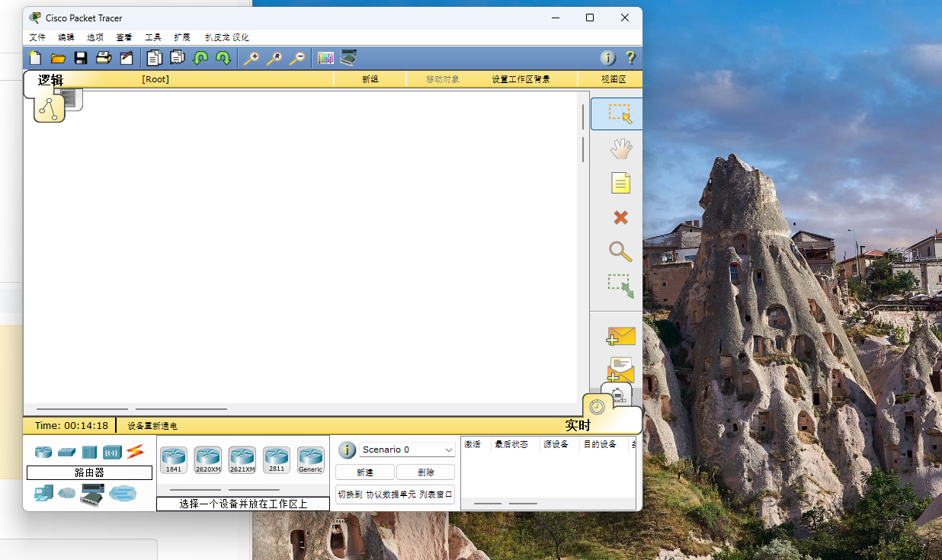Reset the workspace zoom level

[274, 58]
